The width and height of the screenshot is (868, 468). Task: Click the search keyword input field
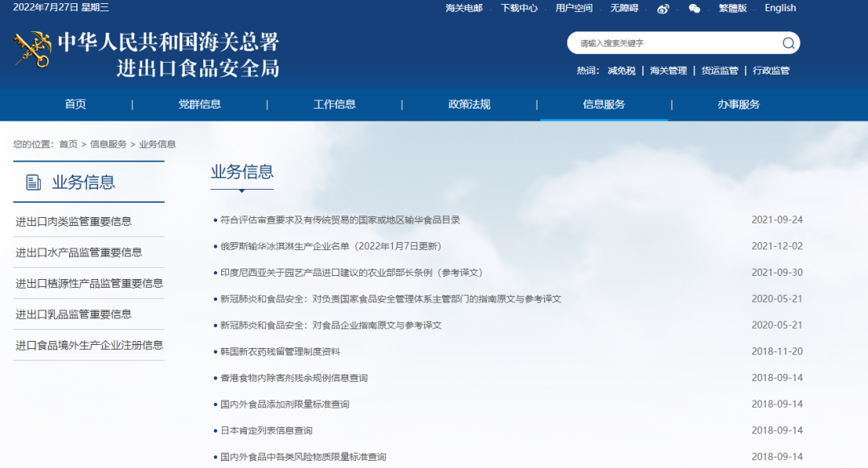[675, 43]
